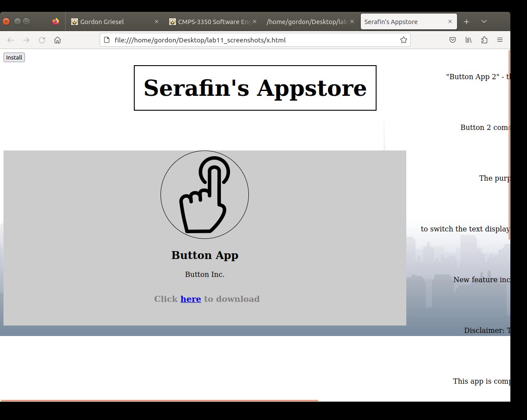Open Firefox hamburger application menu

click(x=499, y=40)
